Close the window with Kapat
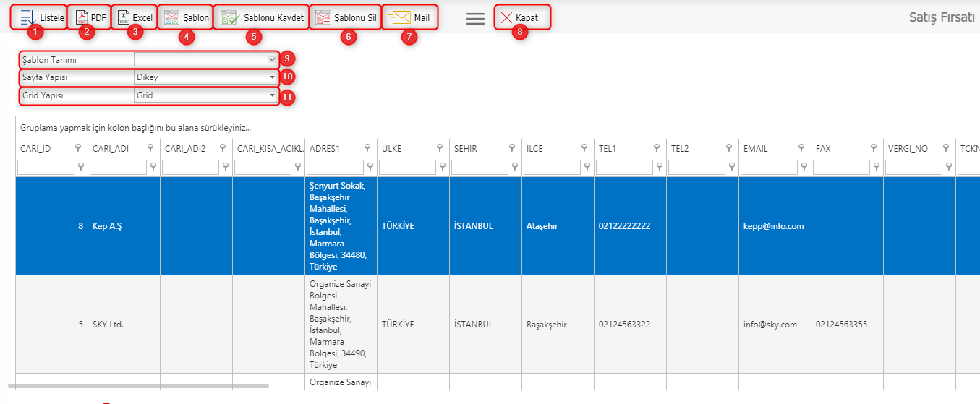Screen dimensions: 980x404 click(521, 17)
